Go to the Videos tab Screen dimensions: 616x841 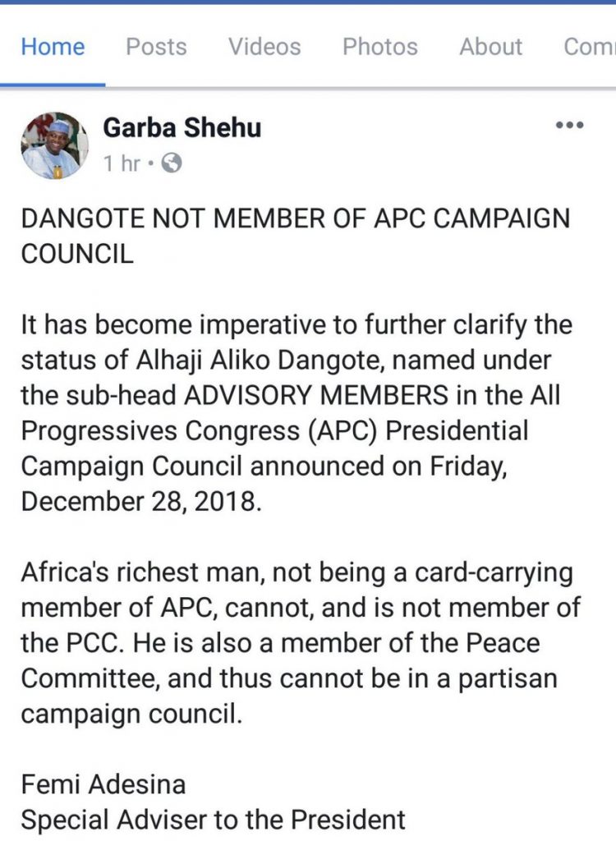pyautogui.click(x=264, y=47)
